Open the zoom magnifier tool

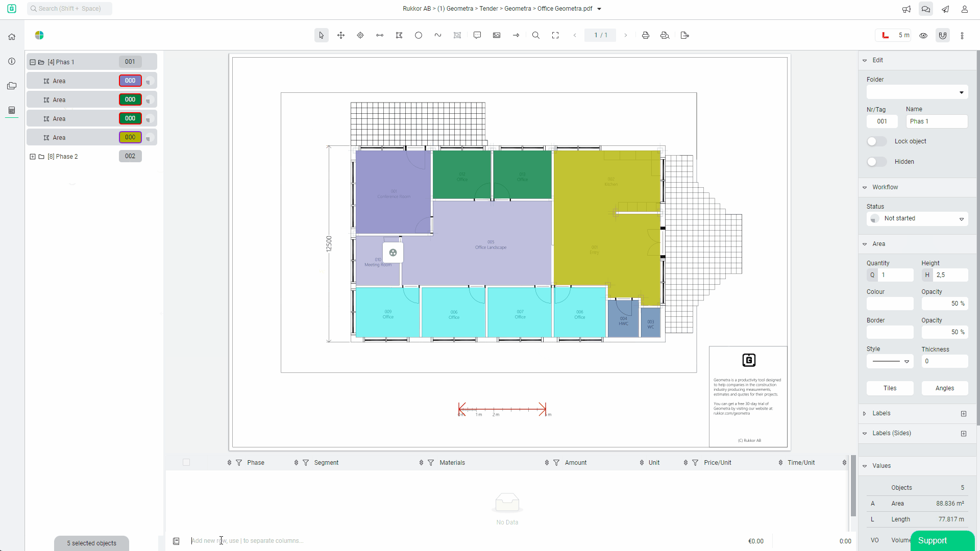[536, 35]
